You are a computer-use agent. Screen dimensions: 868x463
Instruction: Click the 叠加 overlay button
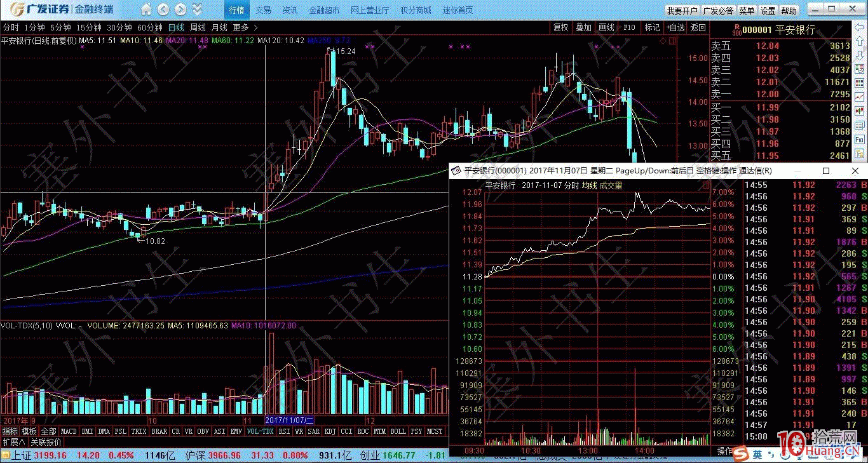(583, 27)
